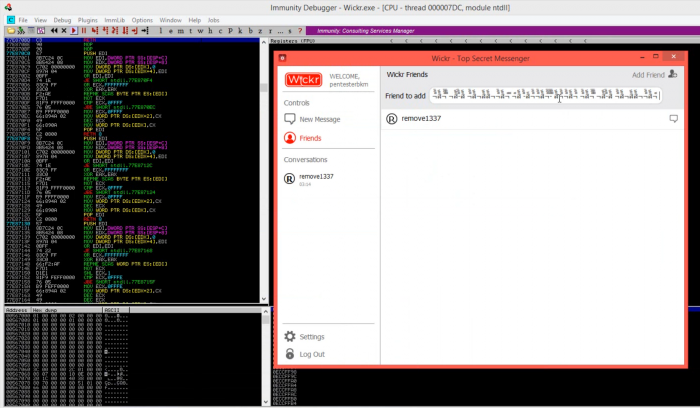The height and width of the screenshot is (408, 700).
Task: Show Threads with the 't' toolbar button
Action: [x=191, y=31]
